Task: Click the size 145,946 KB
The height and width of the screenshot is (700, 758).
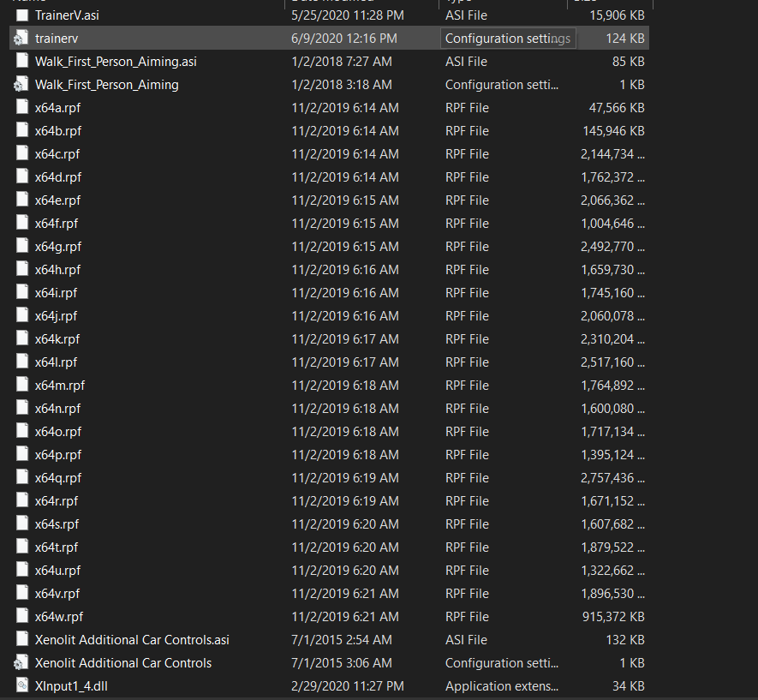Action: coord(614,131)
